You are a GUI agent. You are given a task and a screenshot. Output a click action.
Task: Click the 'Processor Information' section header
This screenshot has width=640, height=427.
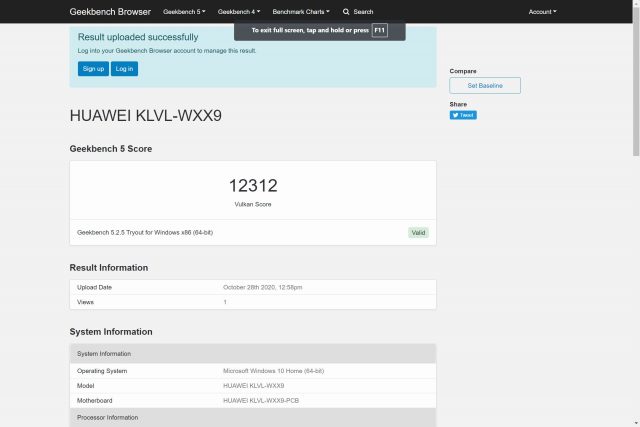[253, 418]
